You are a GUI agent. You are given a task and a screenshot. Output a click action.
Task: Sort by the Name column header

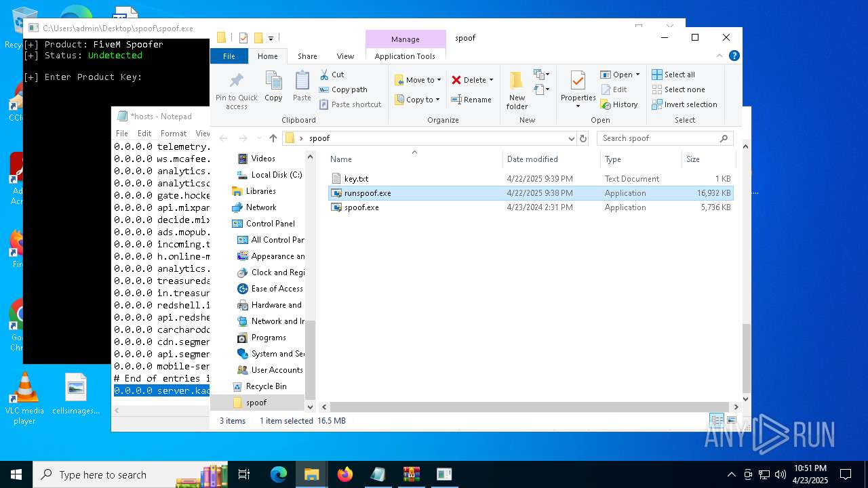pos(415,159)
